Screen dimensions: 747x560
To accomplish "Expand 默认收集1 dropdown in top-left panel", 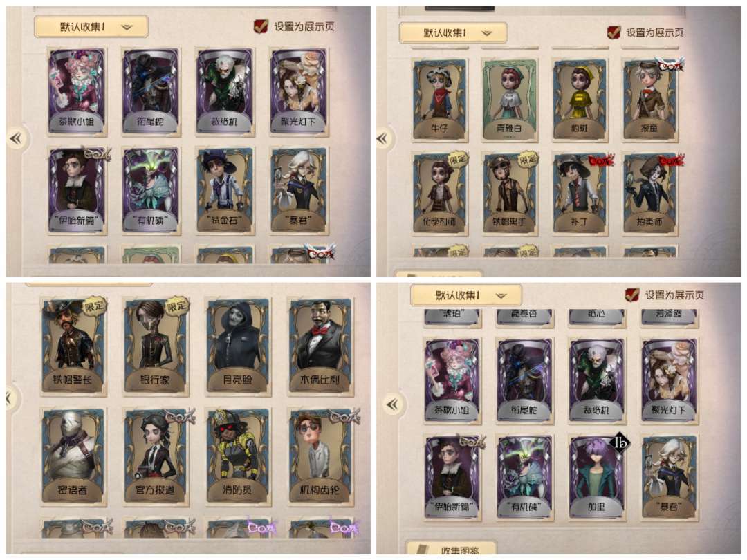I will click(x=91, y=27).
